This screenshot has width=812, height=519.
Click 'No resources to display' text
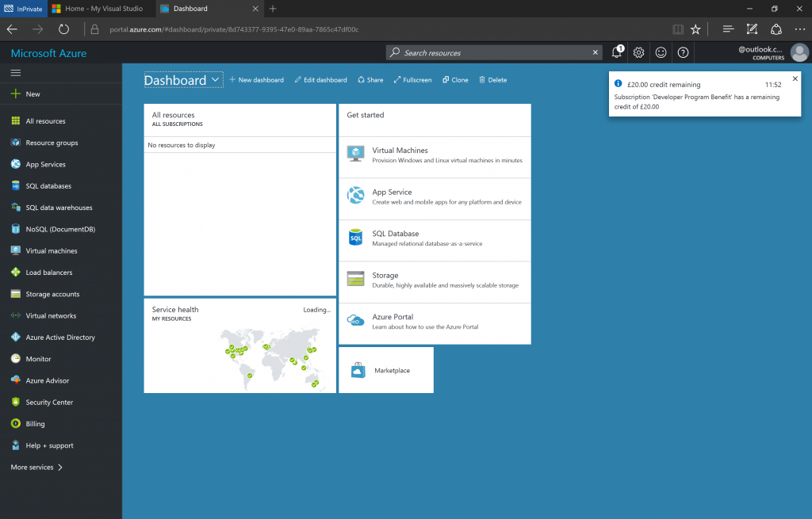pos(182,145)
